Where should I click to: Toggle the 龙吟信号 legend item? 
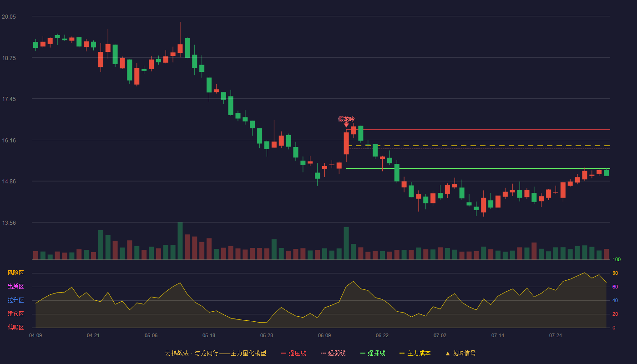(460, 353)
